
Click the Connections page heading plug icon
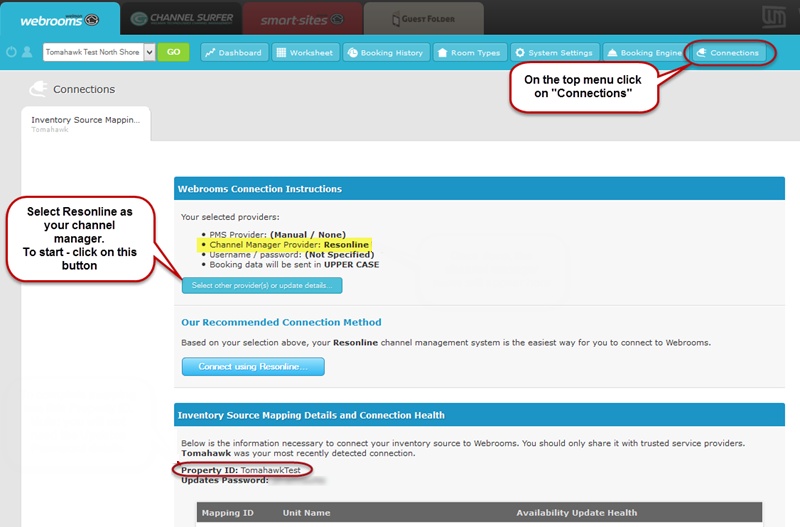(x=38, y=89)
